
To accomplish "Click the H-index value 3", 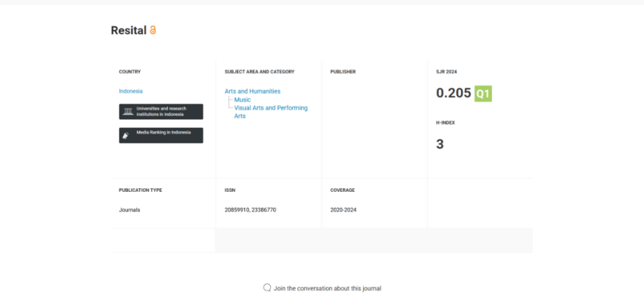I will 440,144.
